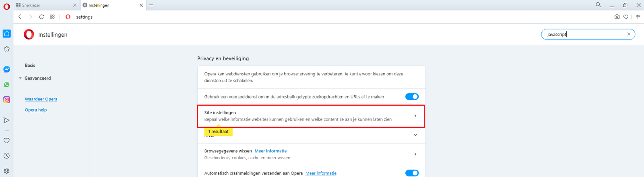Open Browsegegevens wissen arrow
Viewport: 644px width, 177px height.
tap(415, 154)
